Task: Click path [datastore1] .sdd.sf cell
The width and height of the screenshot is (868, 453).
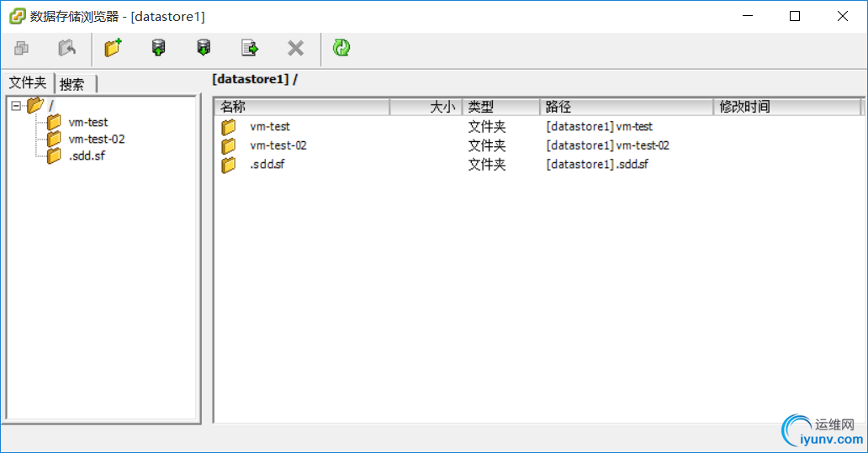Action: coord(597,164)
